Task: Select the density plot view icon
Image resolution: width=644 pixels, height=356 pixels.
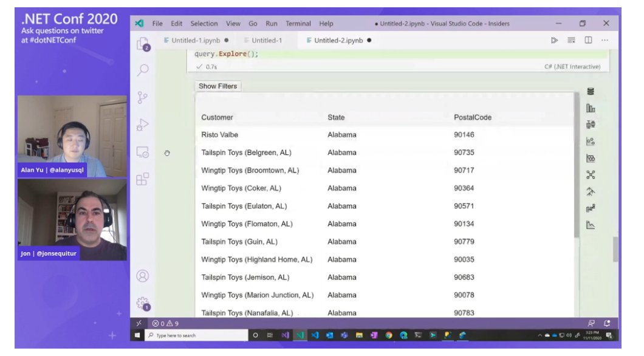Action: pyautogui.click(x=590, y=158)
